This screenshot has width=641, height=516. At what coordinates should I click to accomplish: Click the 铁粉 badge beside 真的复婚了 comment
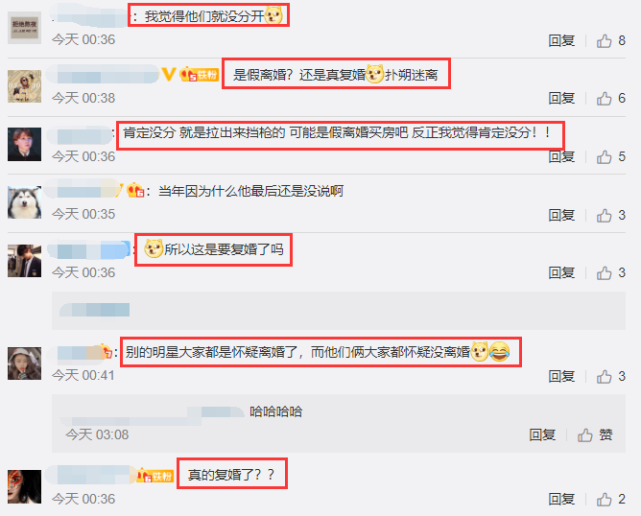(x=155, y=476)
